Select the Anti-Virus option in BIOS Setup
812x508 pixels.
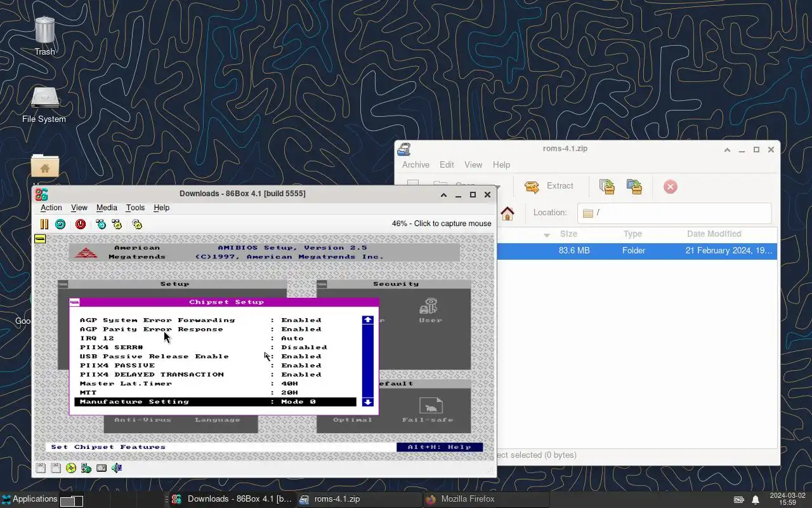click(x=142, y=420)
